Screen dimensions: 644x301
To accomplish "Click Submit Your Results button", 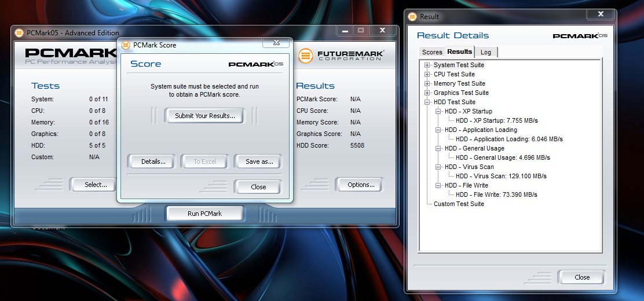I will (x=204, y=116).
